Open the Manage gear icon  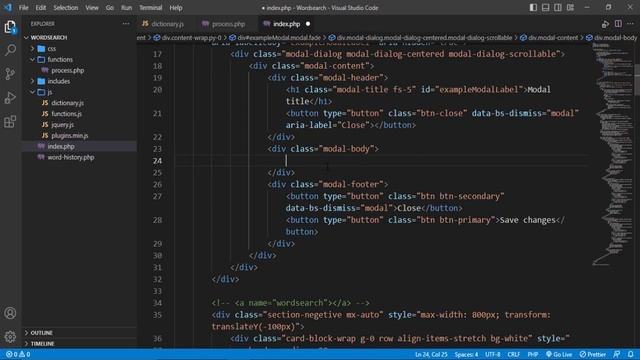(10, 337)
